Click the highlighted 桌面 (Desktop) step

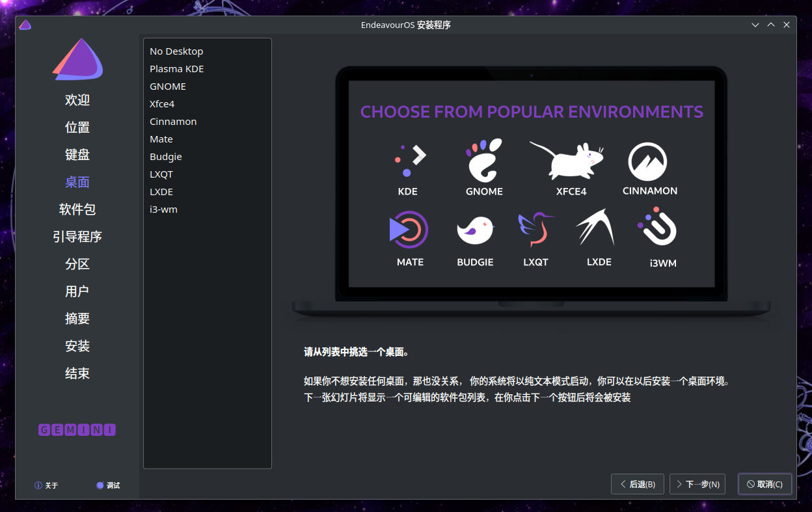(77, 182)
